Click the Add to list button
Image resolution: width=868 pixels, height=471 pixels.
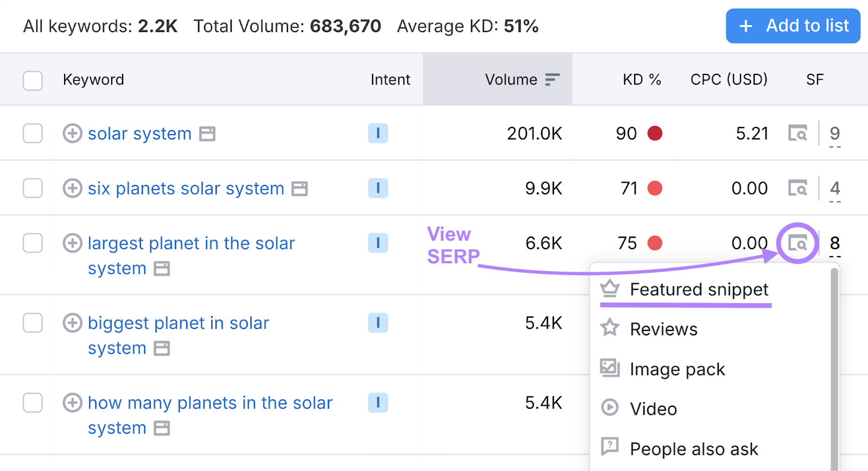pyautogui.click(x=793, y=26)
